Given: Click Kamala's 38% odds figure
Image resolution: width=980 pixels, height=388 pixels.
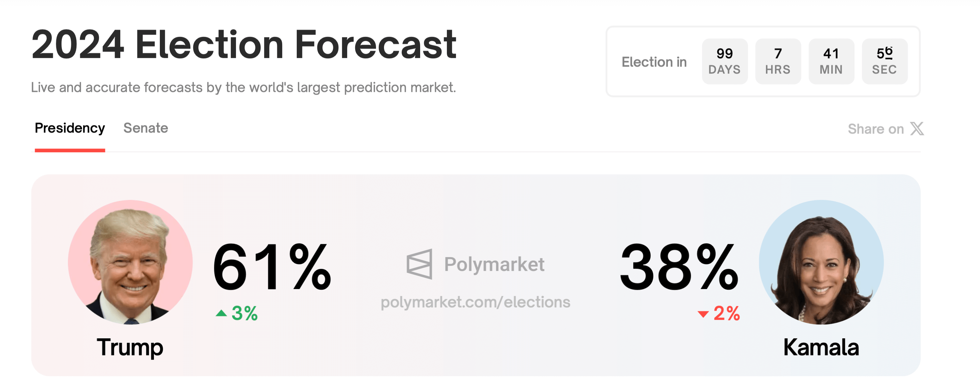Looking at the screenshot, I should (x=679, y=268).
